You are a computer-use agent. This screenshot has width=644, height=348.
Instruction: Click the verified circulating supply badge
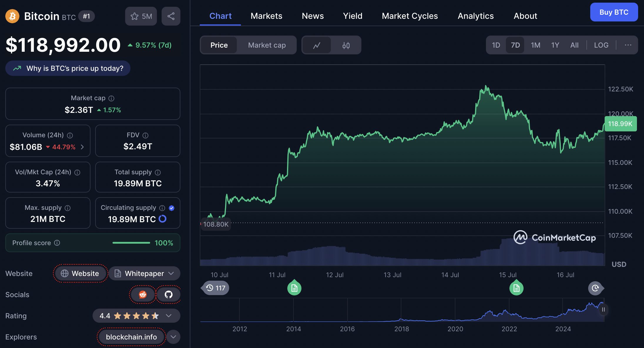[172, 208]
